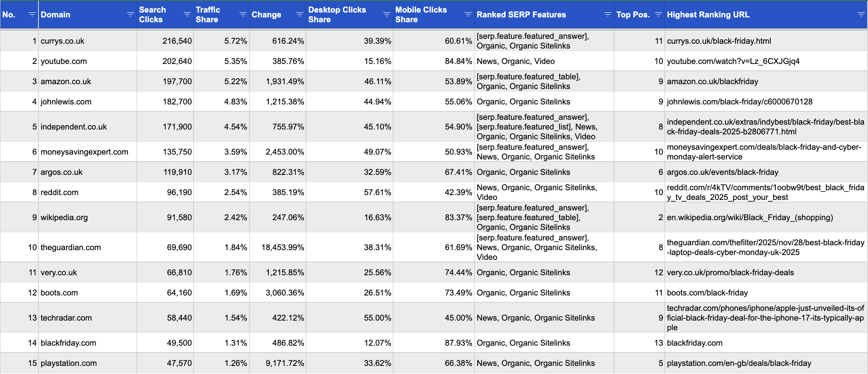
Task: Click Mobile Clicks Share filter icon
Action: (x=468, y=15)
